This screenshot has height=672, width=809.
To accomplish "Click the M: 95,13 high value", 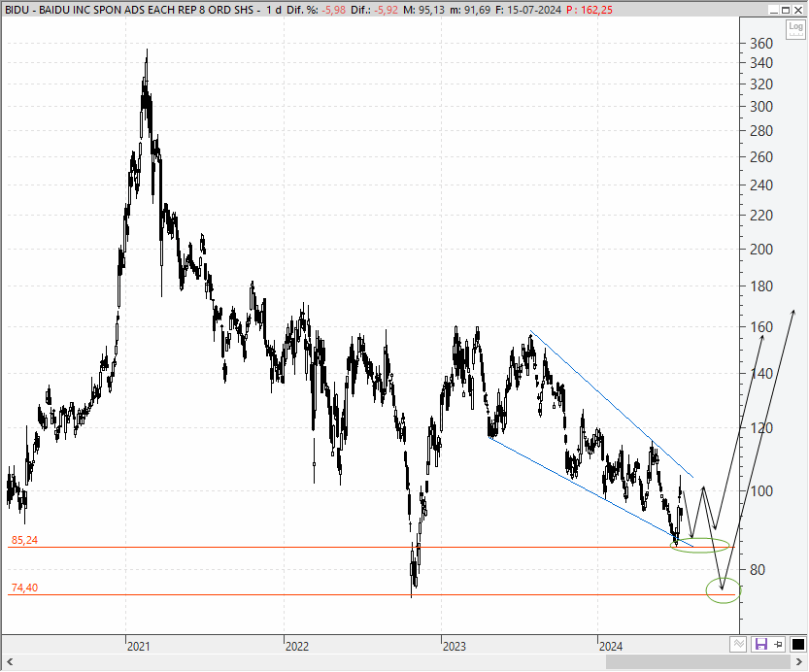I will 423,10.
